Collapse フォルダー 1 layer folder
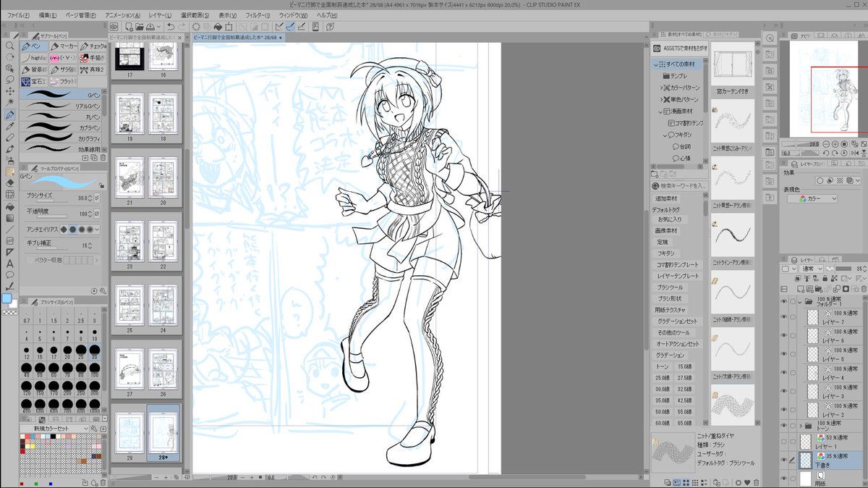868x488 pixels. (801, 303)
